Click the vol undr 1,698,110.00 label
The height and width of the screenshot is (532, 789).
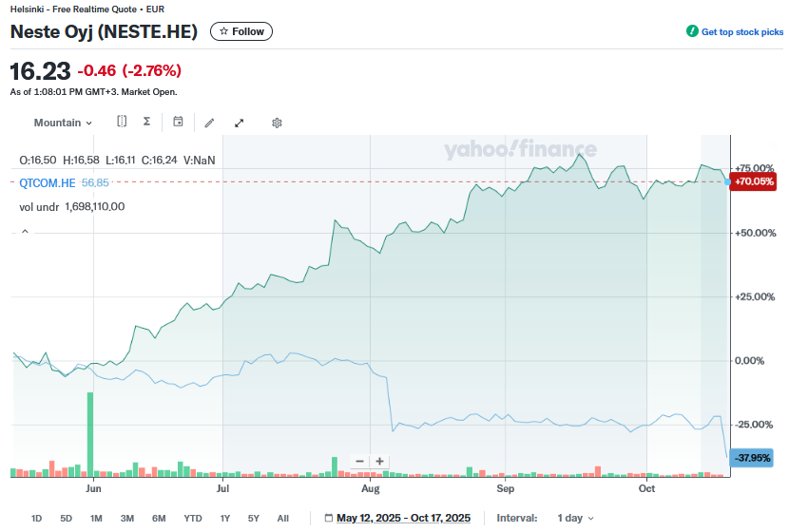click(x=72, y=207)
